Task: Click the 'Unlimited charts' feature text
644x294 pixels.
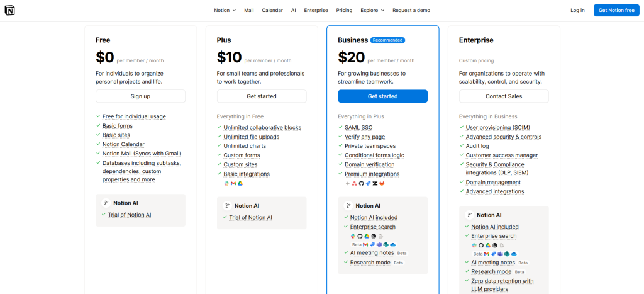Action: click(245, 146)
